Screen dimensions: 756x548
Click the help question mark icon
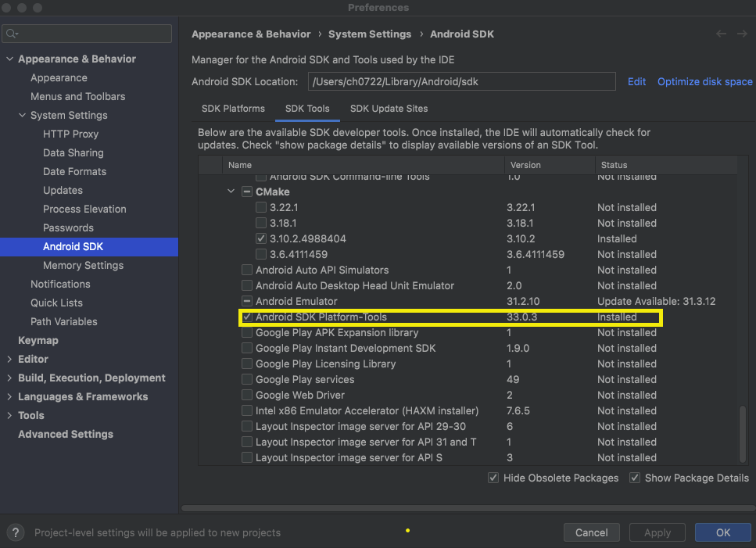16,532
